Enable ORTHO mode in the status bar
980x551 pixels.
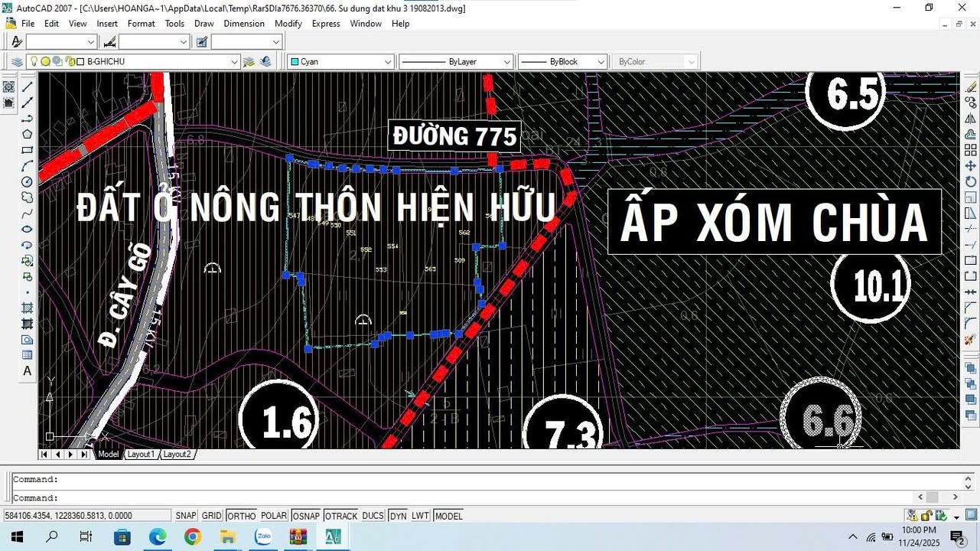(x=240, y=515)
